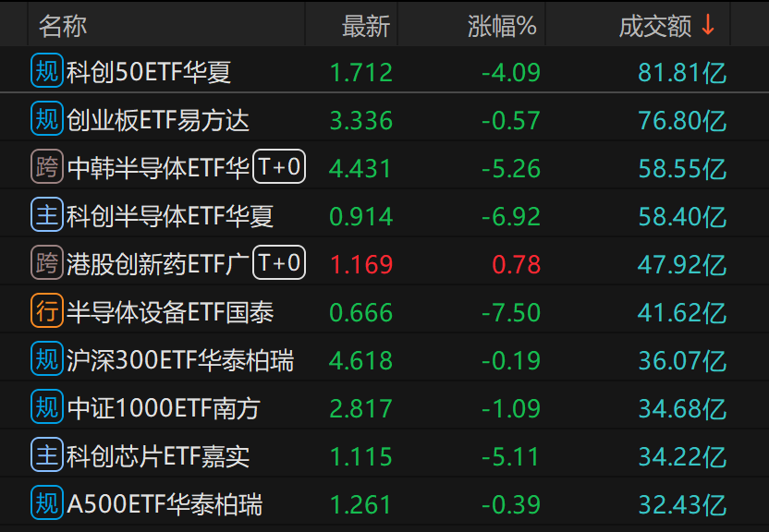Open the A500ETF华泰柏瑞 fund name

pos(165,504)
